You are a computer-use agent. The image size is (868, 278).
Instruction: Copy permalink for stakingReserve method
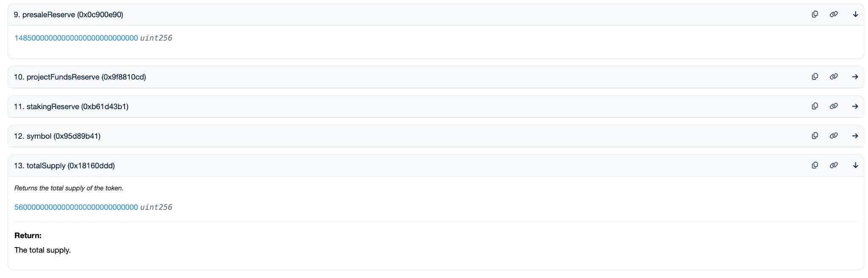point(834,106)
